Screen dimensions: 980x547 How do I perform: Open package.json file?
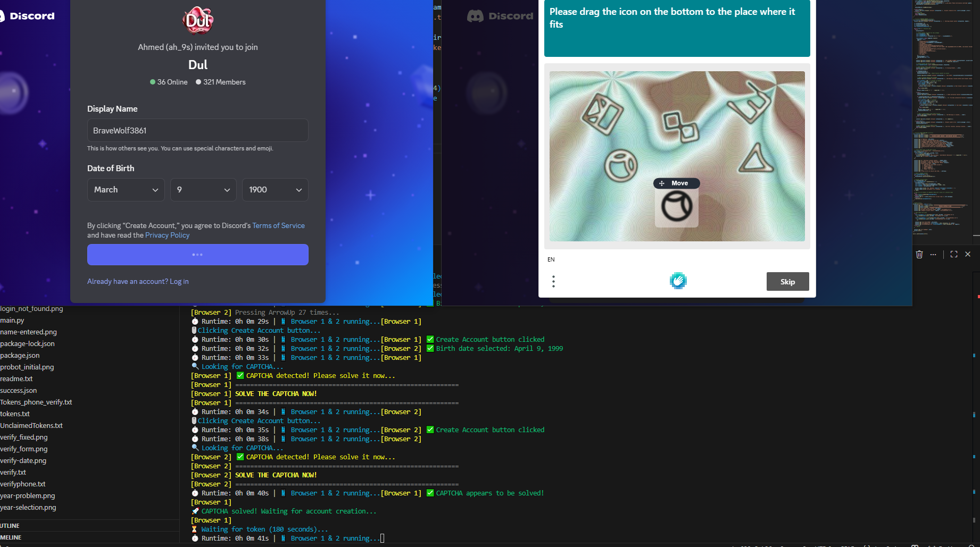[x=20, y=355]
